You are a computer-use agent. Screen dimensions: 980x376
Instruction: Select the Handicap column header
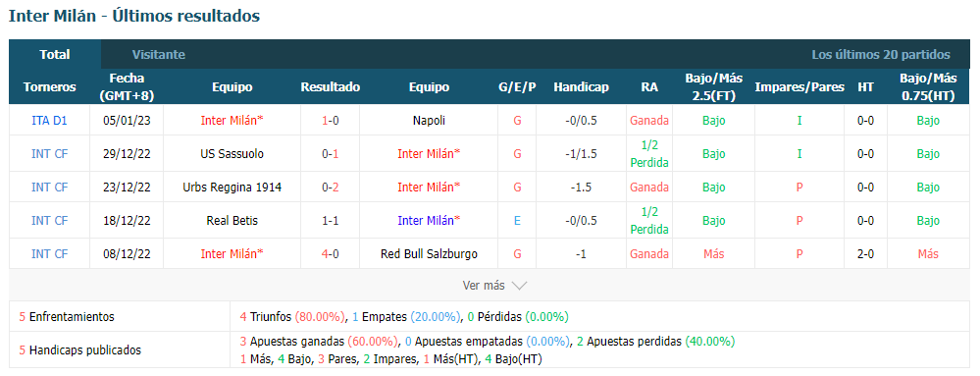coord(581,87)
